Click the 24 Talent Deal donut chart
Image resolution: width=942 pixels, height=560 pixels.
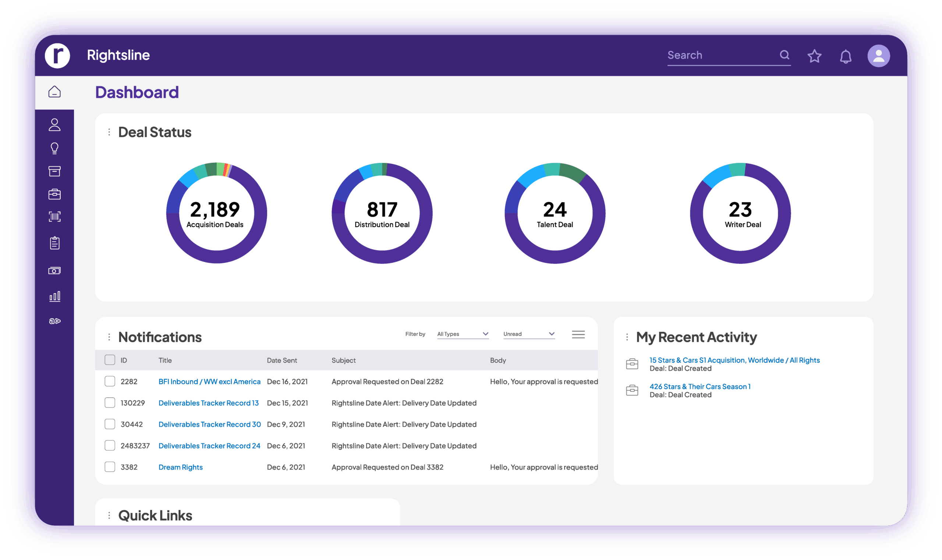[555, 213]
